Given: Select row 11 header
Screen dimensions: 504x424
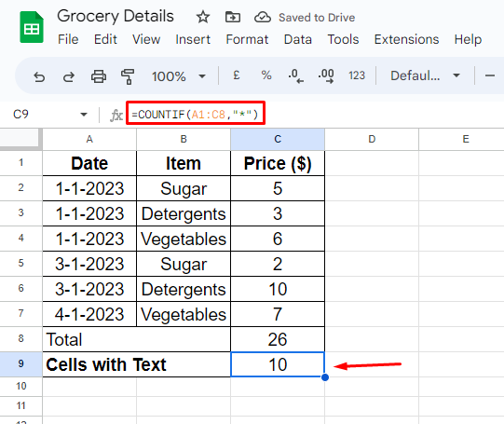Looking at the screenshot, I should 20,406.
